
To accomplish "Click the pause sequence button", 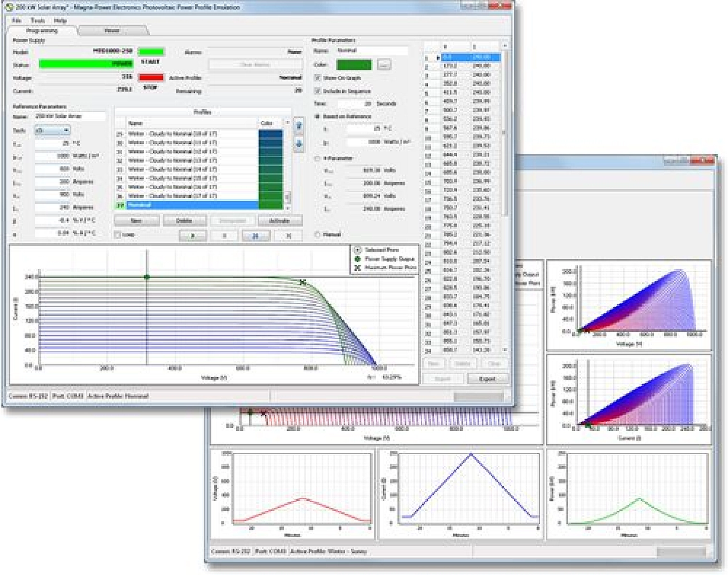I will [x=256, y=235].
